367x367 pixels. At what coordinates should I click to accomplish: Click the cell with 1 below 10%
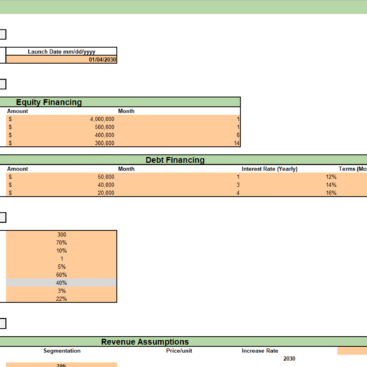[x=61, y=259]
